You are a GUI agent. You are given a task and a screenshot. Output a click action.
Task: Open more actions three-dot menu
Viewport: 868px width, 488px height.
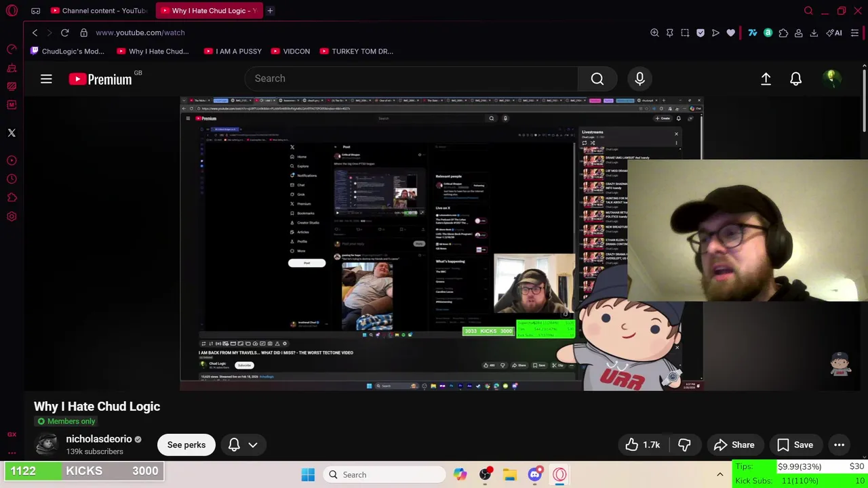point(839,445)
